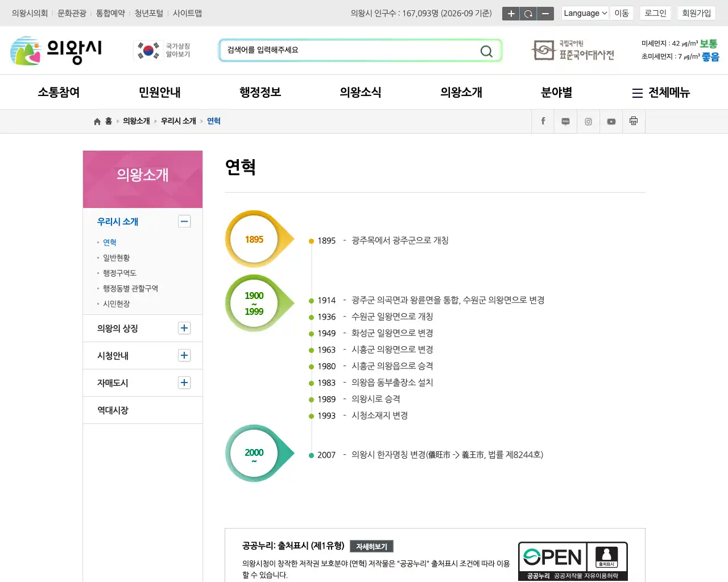Select 일반현황 in the sidebar
Screen dimensions: 728x582
coord(116,257)
